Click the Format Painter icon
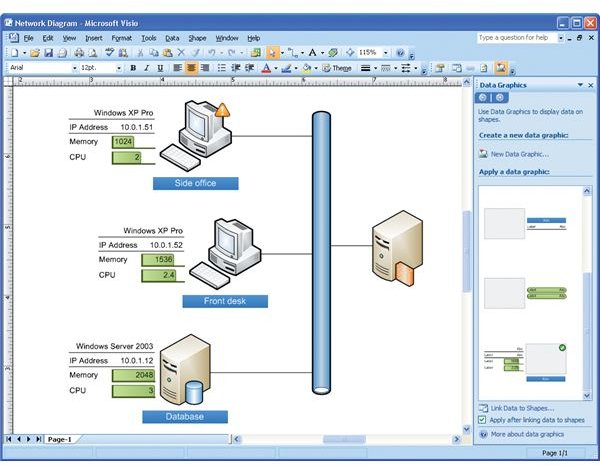Image resolution: width=600 pixels, height=466 pixels. click(195, 53)
